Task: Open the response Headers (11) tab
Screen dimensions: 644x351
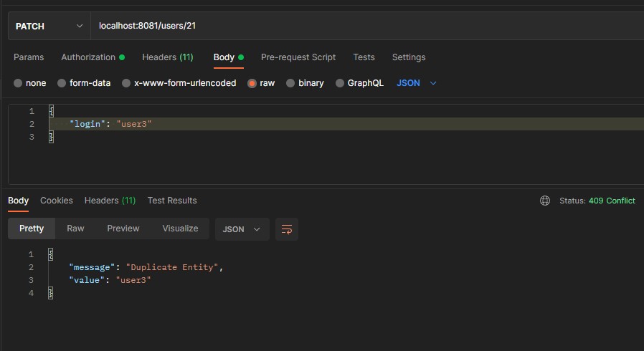Action: coord(110,201)
